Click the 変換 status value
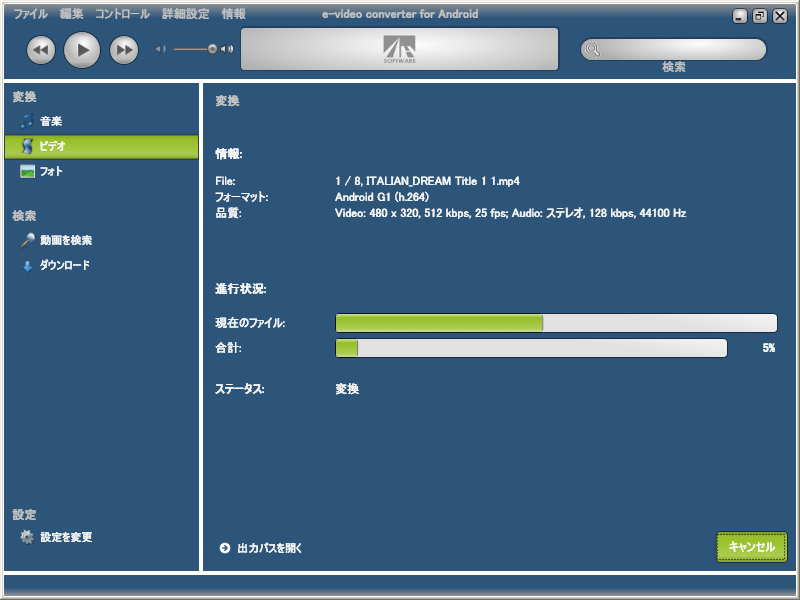The image size is (800, 600). (x=347, y=389)
